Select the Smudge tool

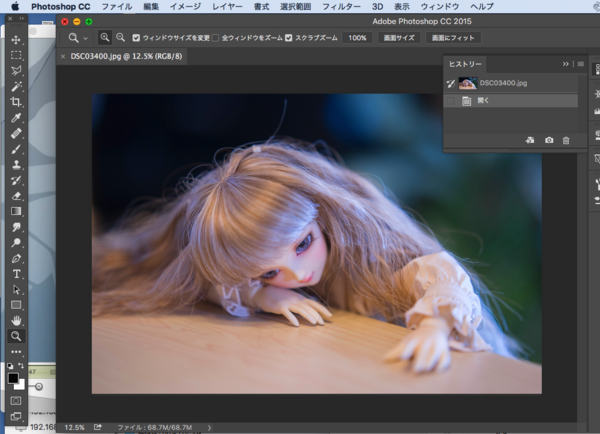click(16, 227)
